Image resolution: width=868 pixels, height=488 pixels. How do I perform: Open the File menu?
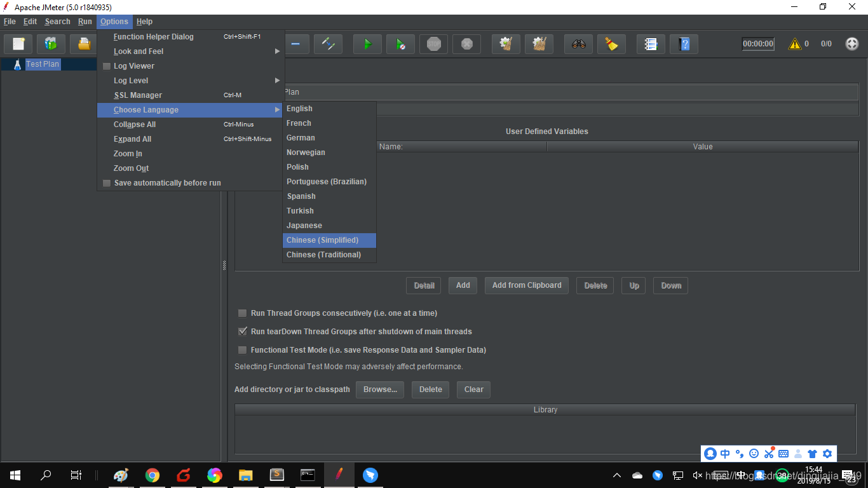point(10,22)
